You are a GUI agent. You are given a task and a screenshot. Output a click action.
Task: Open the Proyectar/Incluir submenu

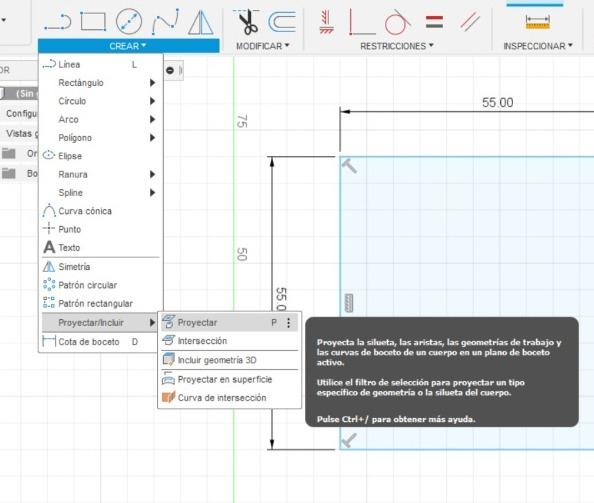[x=100, y=323]
